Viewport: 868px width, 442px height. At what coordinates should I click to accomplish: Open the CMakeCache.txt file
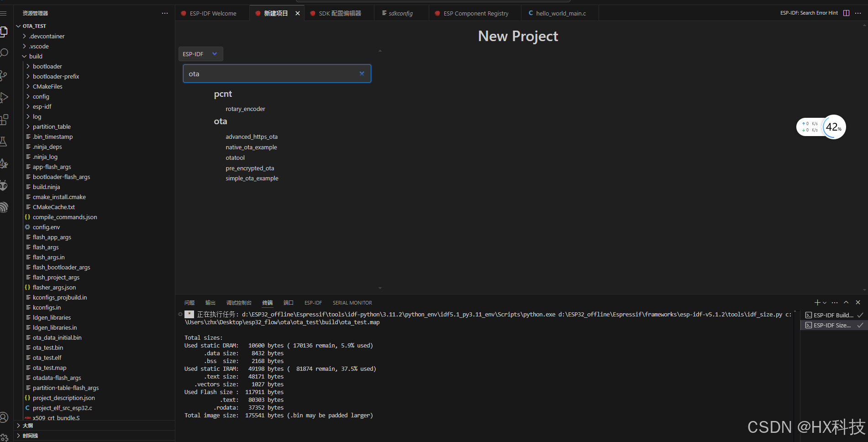coord(54,207)
